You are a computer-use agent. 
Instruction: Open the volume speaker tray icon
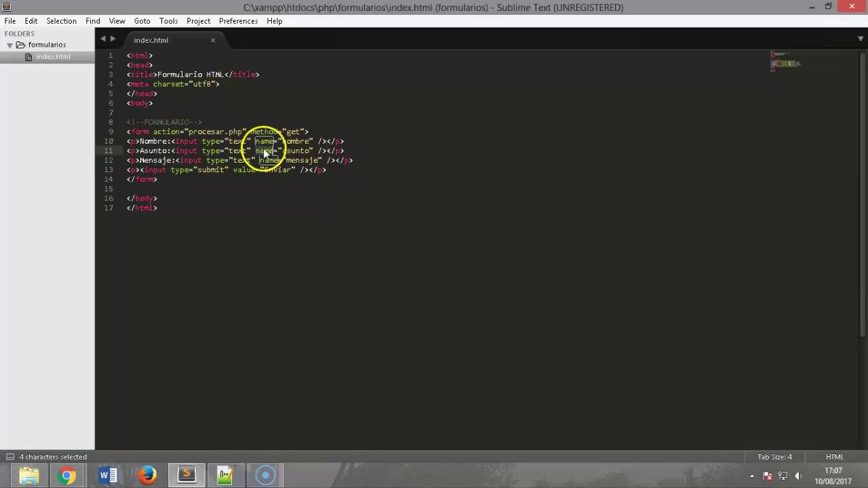tap(798, 476)
